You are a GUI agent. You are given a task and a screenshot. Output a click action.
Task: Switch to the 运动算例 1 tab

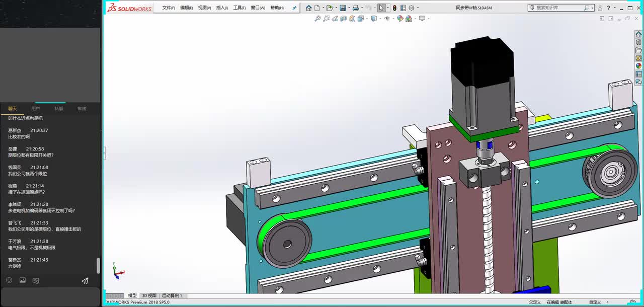[x=172, y=296]
